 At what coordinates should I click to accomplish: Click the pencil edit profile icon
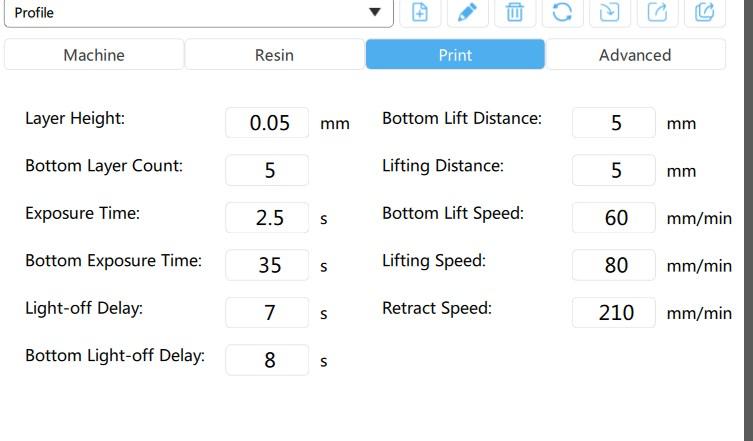coord(467,12)
